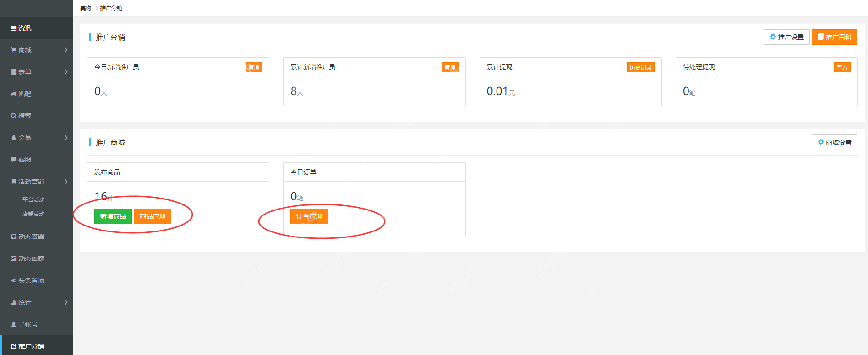Click the 资讯 list icon in sidebar
Screen dimensions: 868x355
pos(14,28)
